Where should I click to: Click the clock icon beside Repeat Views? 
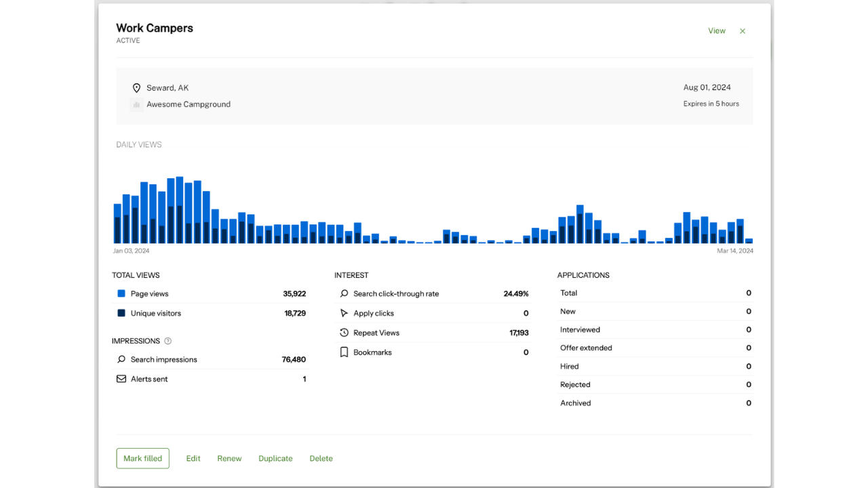tap(344, 333)
